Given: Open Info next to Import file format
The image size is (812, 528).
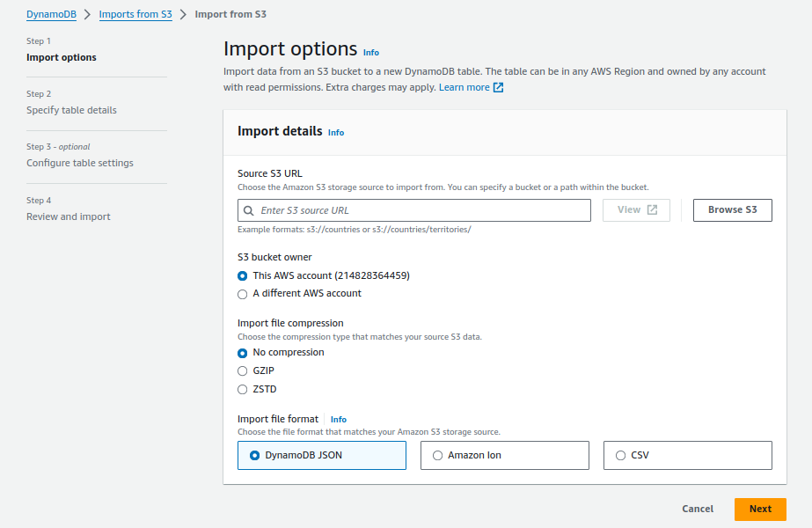Looking at the screenshot, I should [339, 419].
